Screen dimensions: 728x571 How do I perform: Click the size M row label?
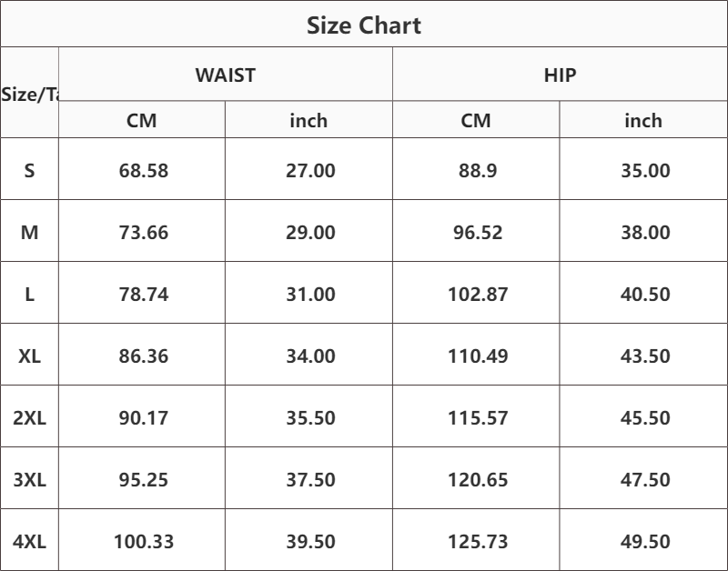[29, 233]
